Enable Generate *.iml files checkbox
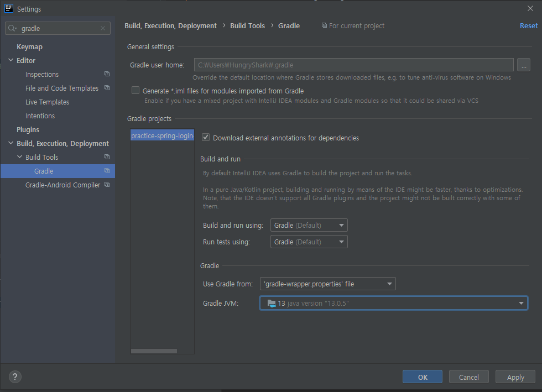This screenshot has width=542, height=392. (x=135, y=91)
